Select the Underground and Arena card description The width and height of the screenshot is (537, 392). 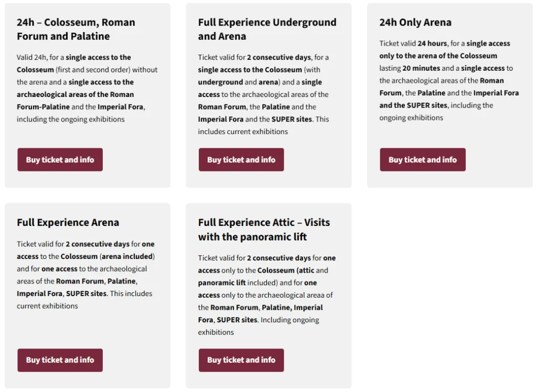point(263,94)
